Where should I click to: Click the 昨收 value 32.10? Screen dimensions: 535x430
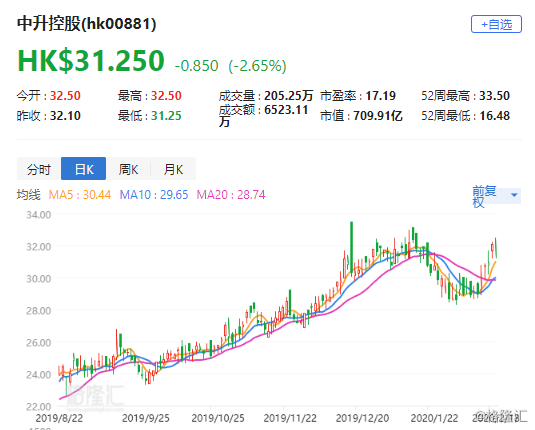65,116
